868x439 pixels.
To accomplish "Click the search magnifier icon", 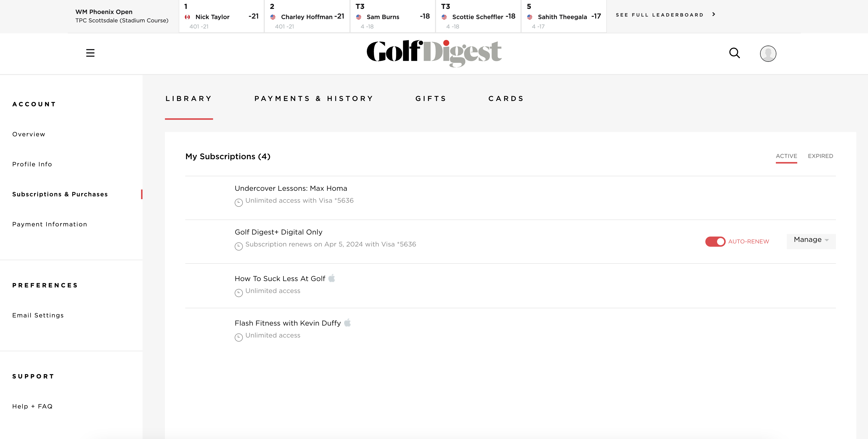I will point(735,53).
